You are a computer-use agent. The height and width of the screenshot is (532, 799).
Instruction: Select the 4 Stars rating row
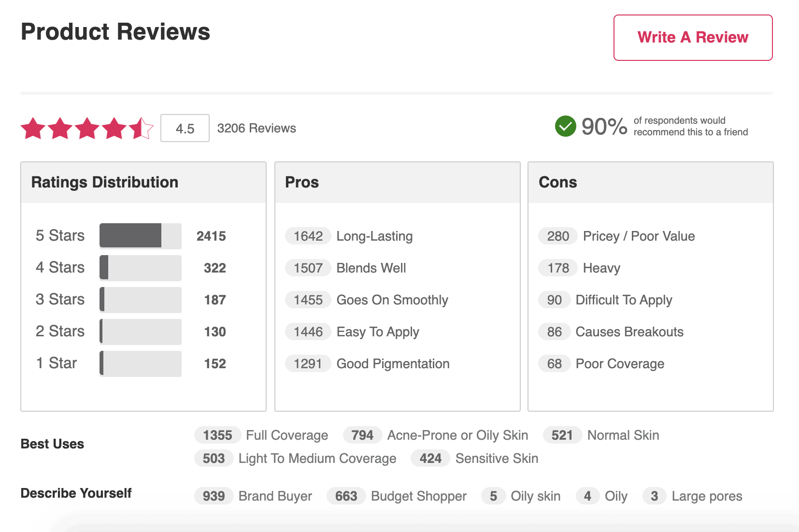pos(140,268)
